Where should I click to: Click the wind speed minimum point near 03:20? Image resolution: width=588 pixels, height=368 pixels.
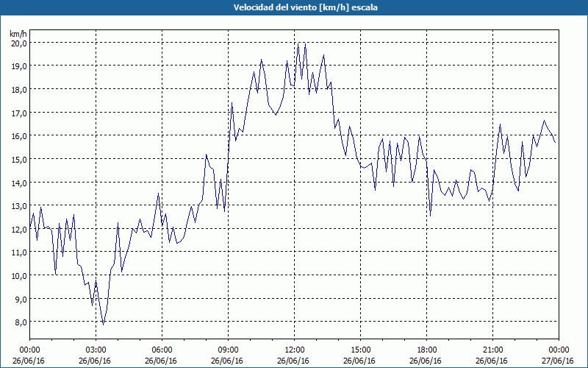103,325
